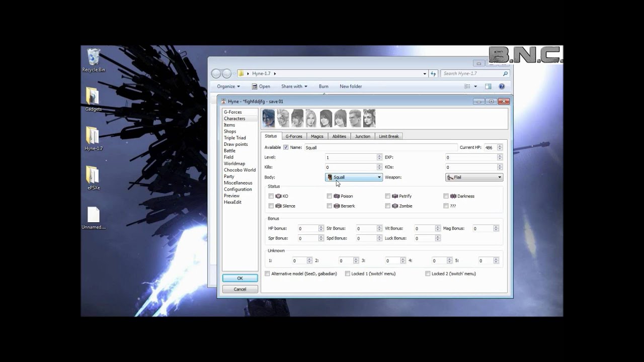This screenshot has height=362, width=644.
Task: Click the HP bonus value field
Action: (x=308, y=228)
